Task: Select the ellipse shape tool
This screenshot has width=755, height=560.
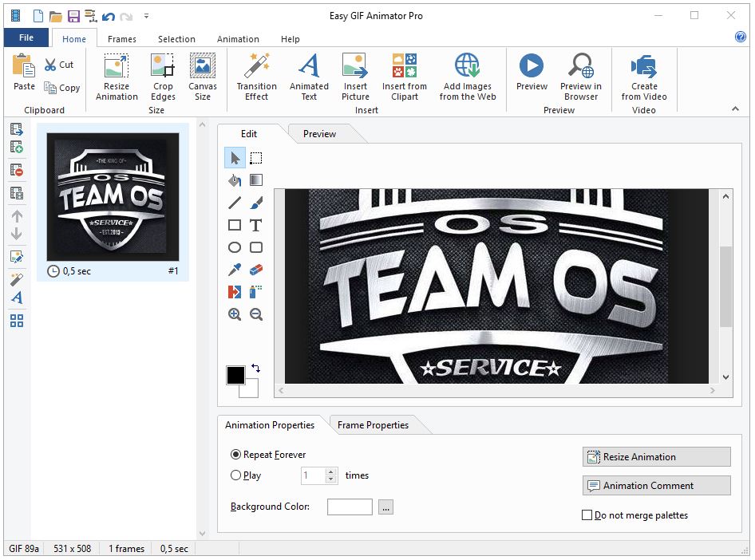Action: (235, 247)
